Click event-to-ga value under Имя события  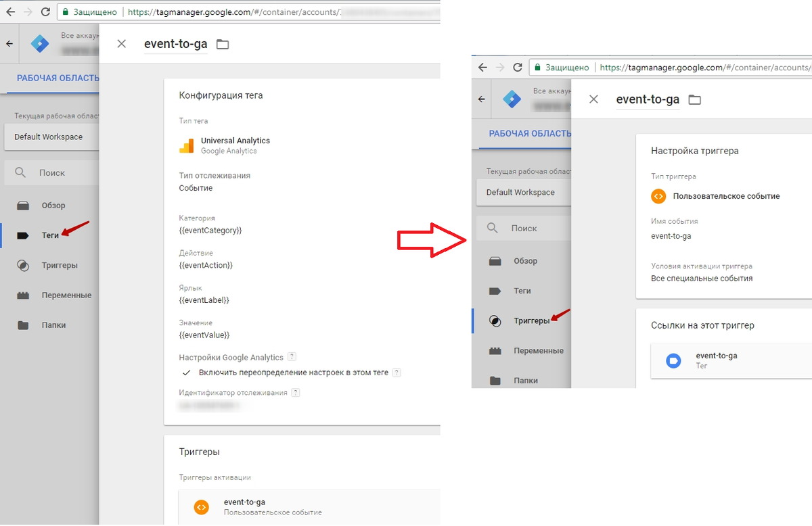[671, 236]
